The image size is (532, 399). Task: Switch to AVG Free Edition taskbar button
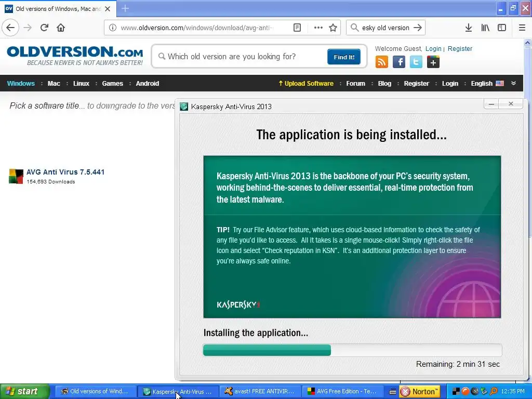[x=342, y=392]
